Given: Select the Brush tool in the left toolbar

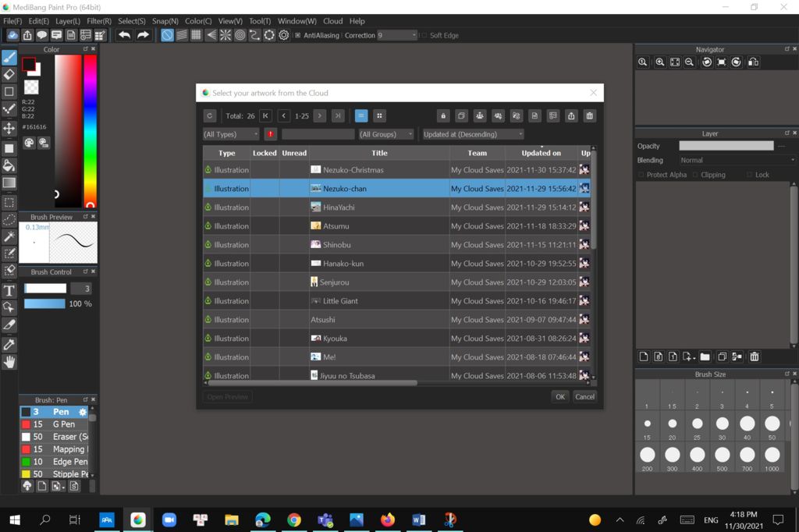Looking at the screenshot, I should click(9, 57).
